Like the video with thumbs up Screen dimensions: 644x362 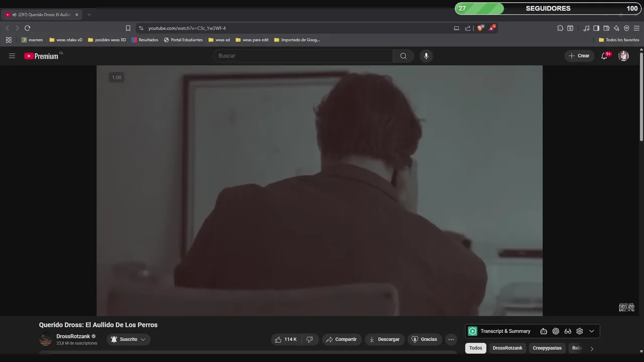[x=285, y=339]
